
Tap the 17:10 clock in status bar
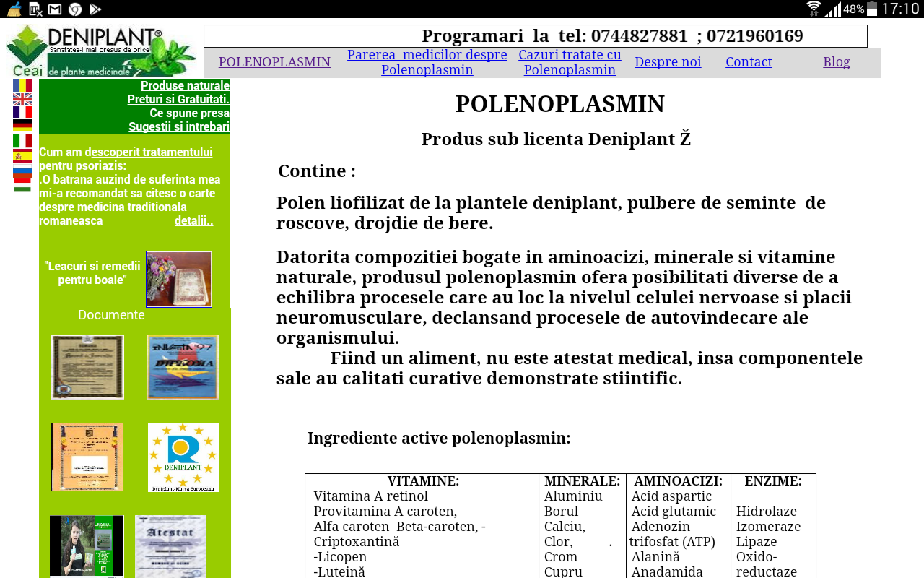(x=900, y=9)
